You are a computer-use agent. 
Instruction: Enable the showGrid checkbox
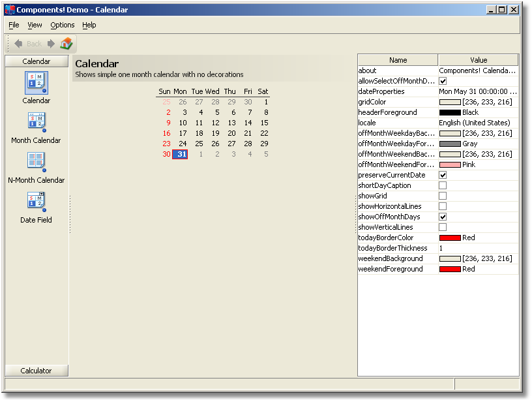pos(443,196)
